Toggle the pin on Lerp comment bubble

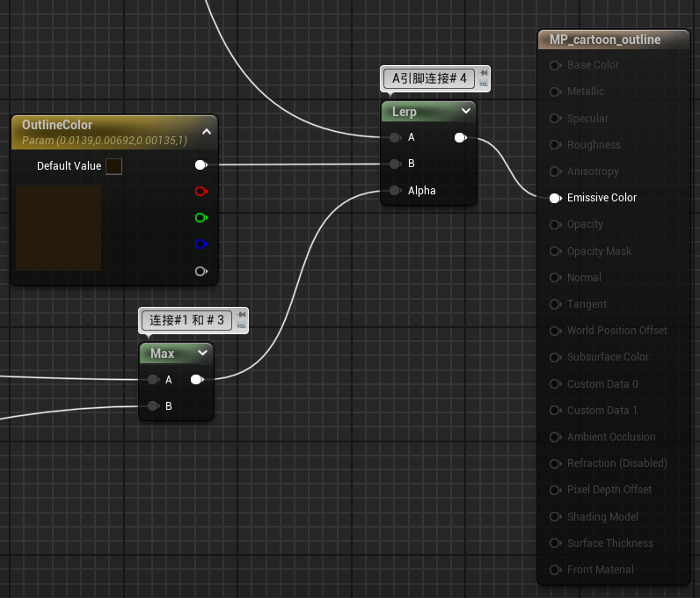point(483,73)
